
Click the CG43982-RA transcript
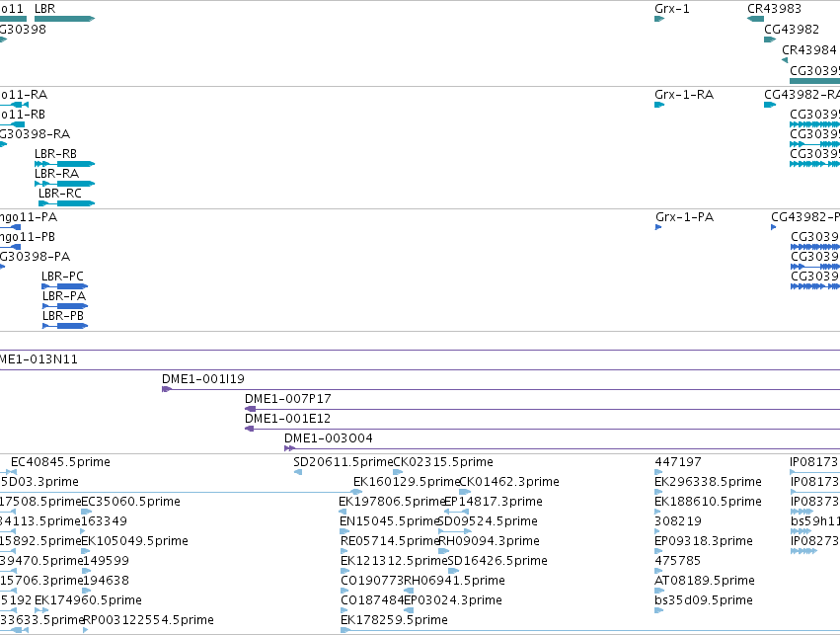(770, 105)
